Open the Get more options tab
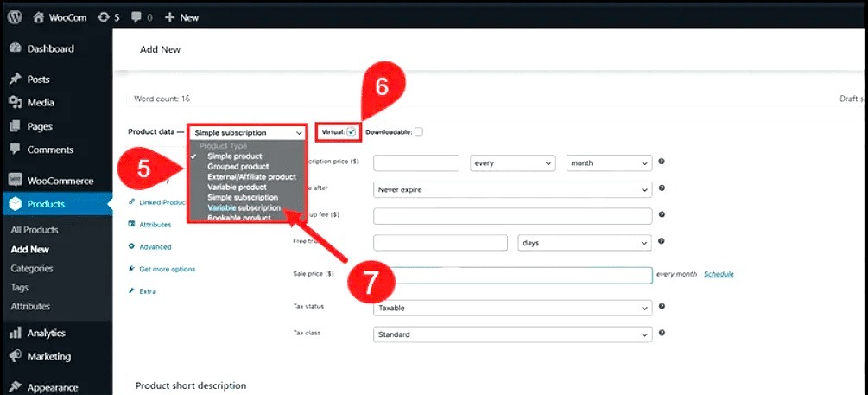The width and height of the screenshot is (868, 395). tap(168, 269)
